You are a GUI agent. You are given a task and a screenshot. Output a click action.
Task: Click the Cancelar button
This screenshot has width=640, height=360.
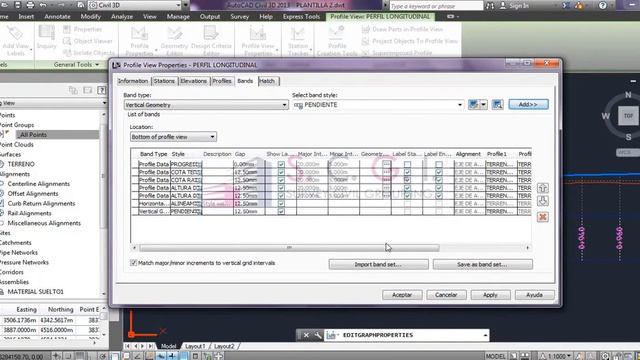click(446, 295)
